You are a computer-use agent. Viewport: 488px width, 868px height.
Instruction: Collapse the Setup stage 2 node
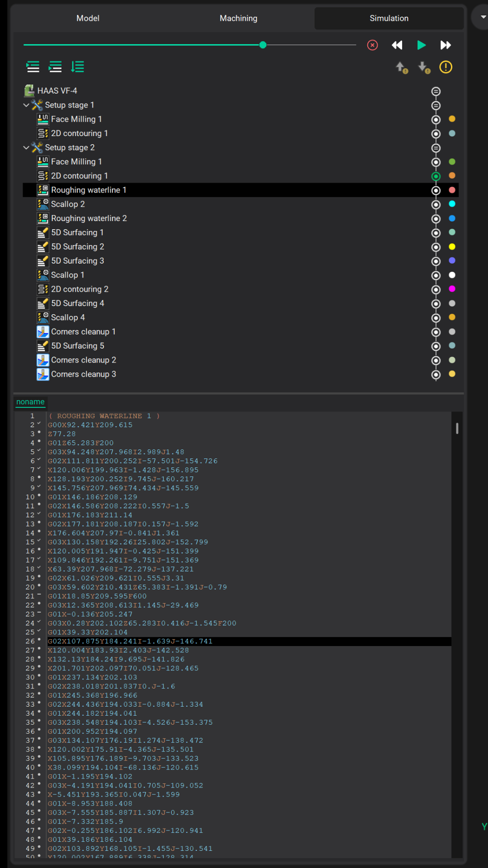(x=26, y=147)
